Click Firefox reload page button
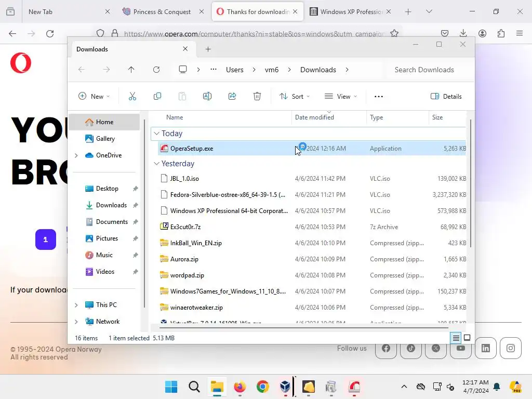The width and height of the screenshot is (532, 399). pyautogui.click(x=50, y=33)
